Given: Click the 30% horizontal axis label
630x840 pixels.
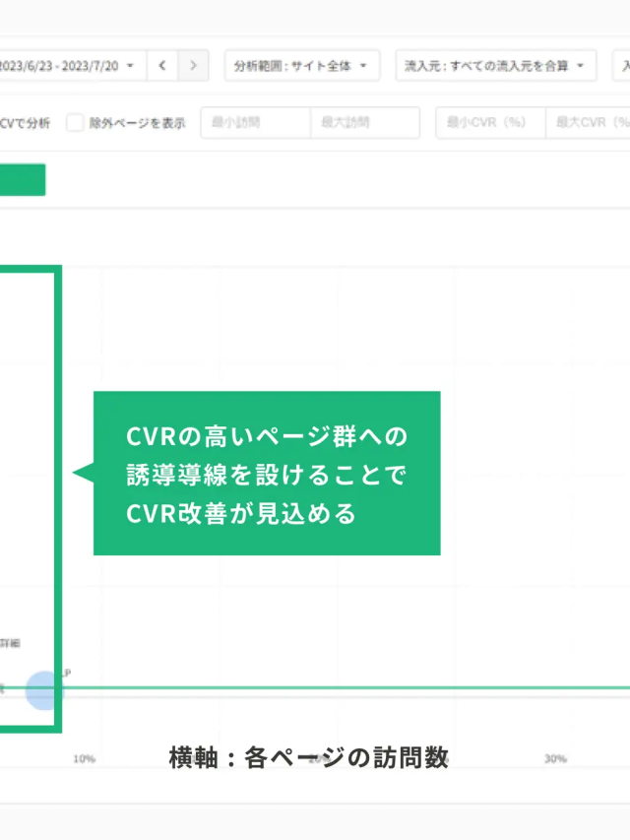Looking at the screenshot, I should click(x=555, y=758).
